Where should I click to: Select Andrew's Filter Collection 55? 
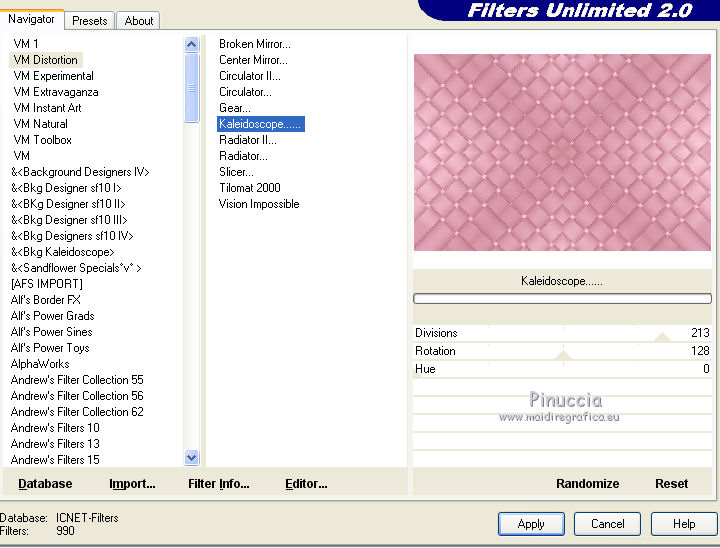pos(77,380)
